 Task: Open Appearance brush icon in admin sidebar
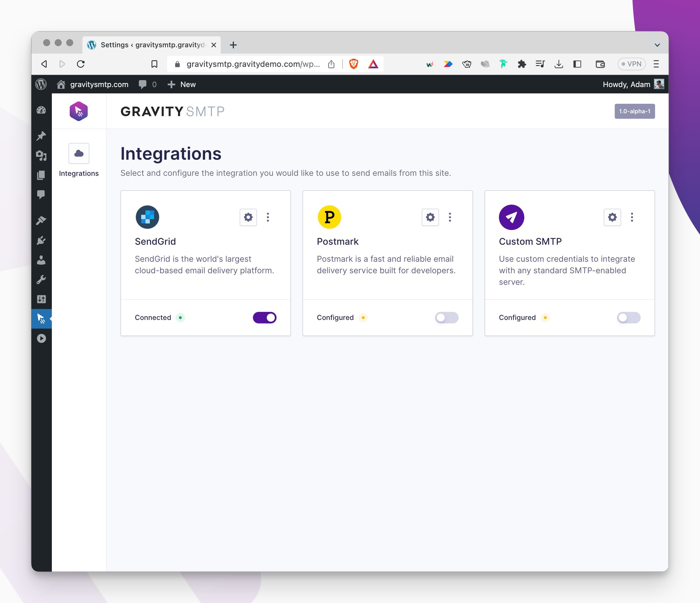click(41, 221)
